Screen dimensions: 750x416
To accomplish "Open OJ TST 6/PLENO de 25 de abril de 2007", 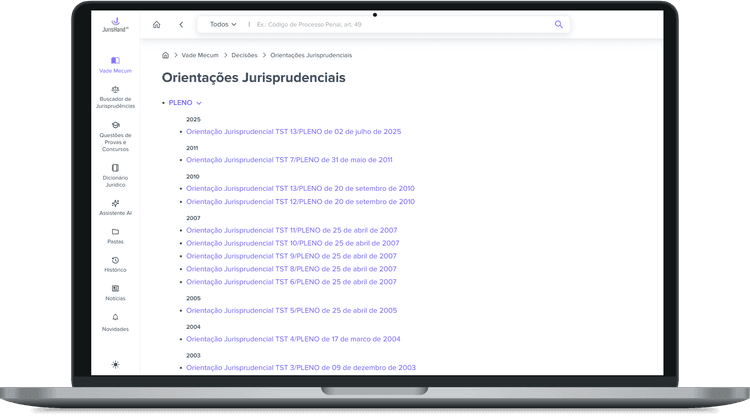I will [291, 282].
